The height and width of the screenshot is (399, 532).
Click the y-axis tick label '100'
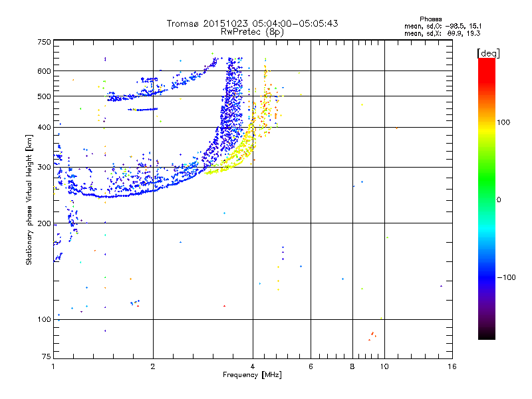point(44,319)
